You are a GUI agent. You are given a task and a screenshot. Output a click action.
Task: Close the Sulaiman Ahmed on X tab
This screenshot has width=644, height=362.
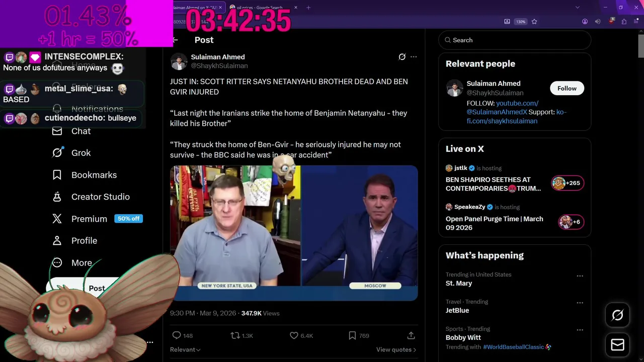[220, 8]
